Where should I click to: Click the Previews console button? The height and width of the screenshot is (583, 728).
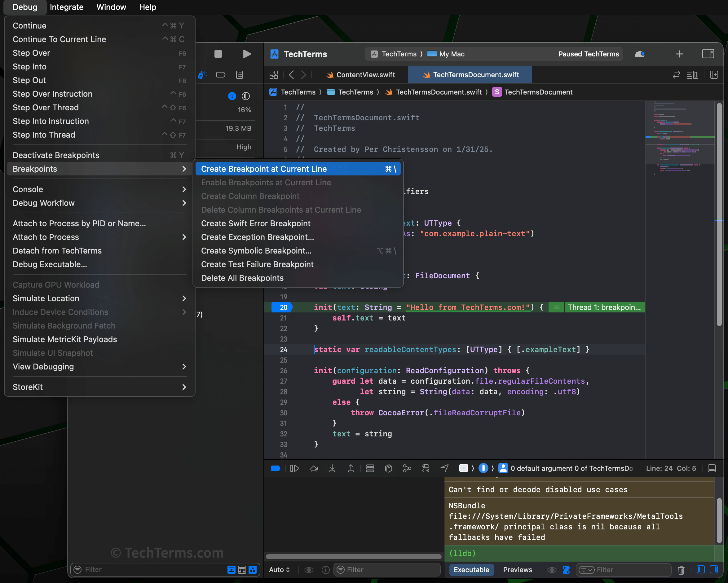(x=517, y=570)
